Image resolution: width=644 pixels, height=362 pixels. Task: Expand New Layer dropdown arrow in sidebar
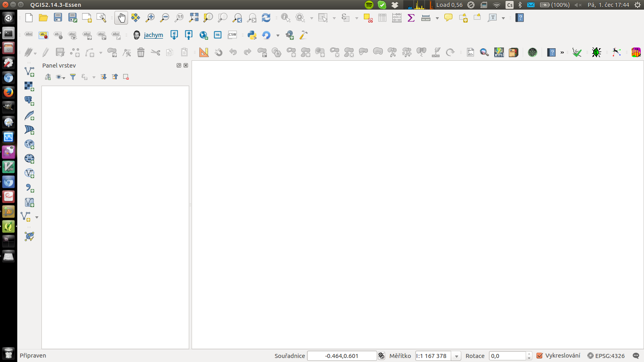pyautogui.click(x=37, y=217)
